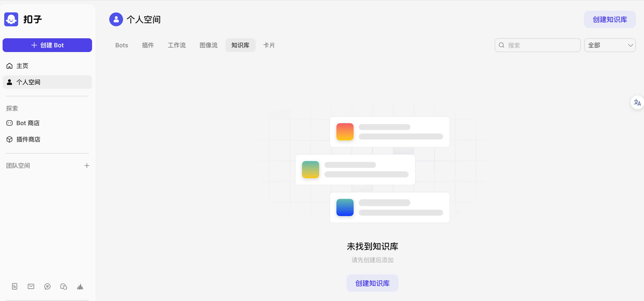The height and width of the screenshot is (301, 644).
Task: Click 创建知识库 button below empty state
Action: [x=372, y=283]
